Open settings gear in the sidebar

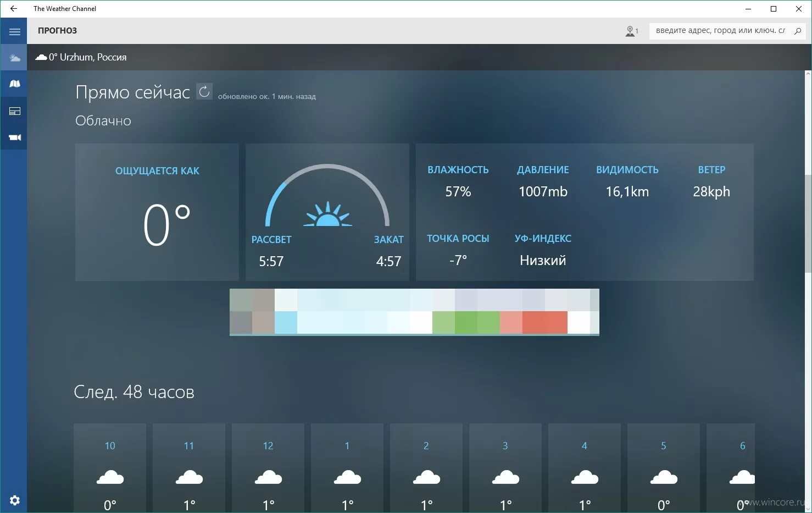point(15,500)
